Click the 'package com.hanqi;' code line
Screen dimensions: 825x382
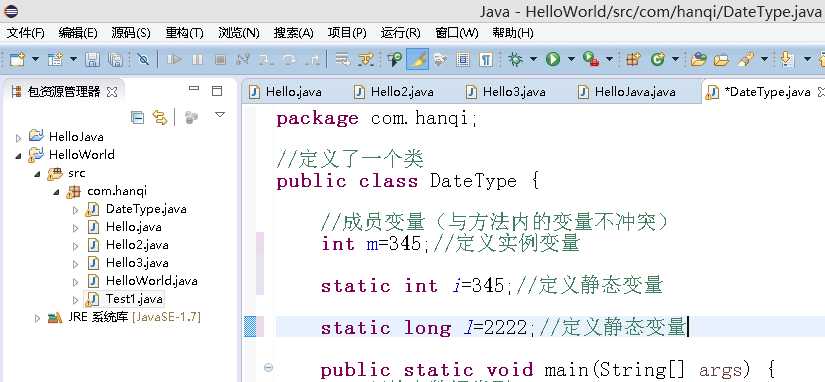click(377, 118)
